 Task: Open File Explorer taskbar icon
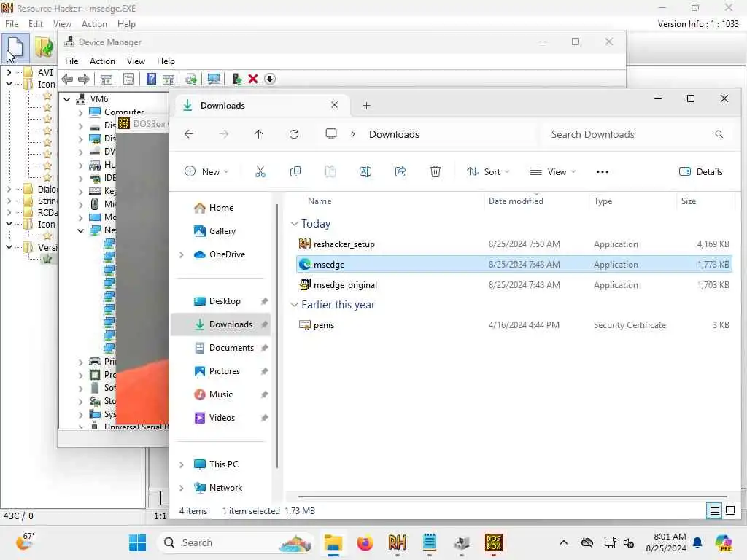[x=333, y=542]
